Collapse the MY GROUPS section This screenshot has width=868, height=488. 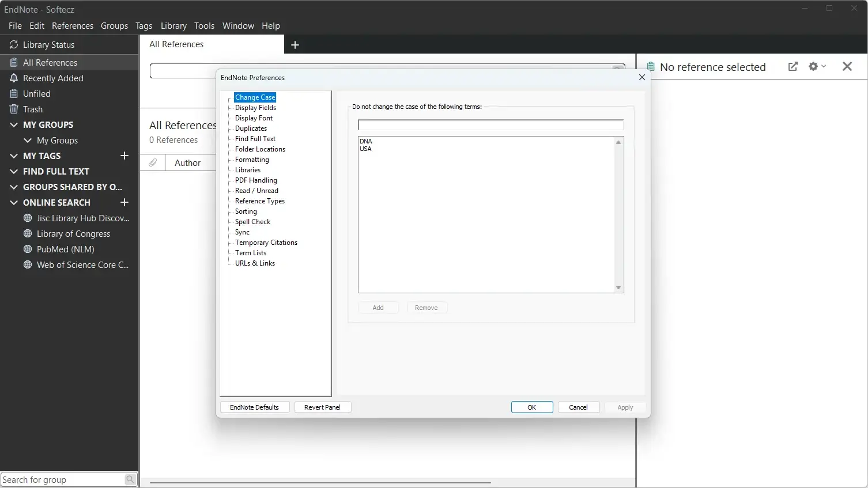14,124
